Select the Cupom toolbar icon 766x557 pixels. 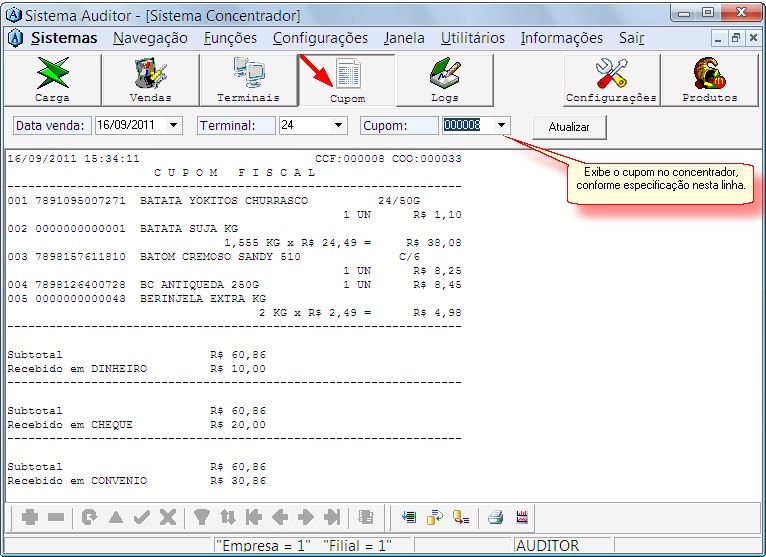[x=347, y=79]
